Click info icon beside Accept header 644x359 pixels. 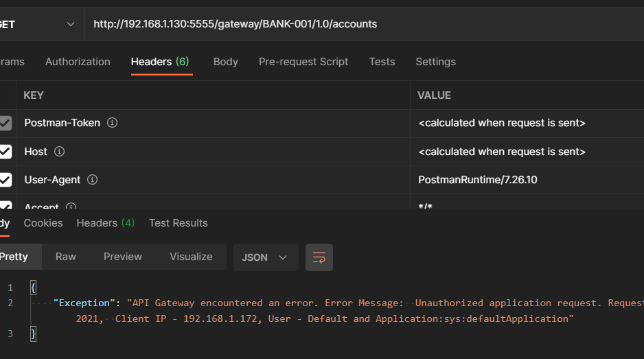coord(71,206)
